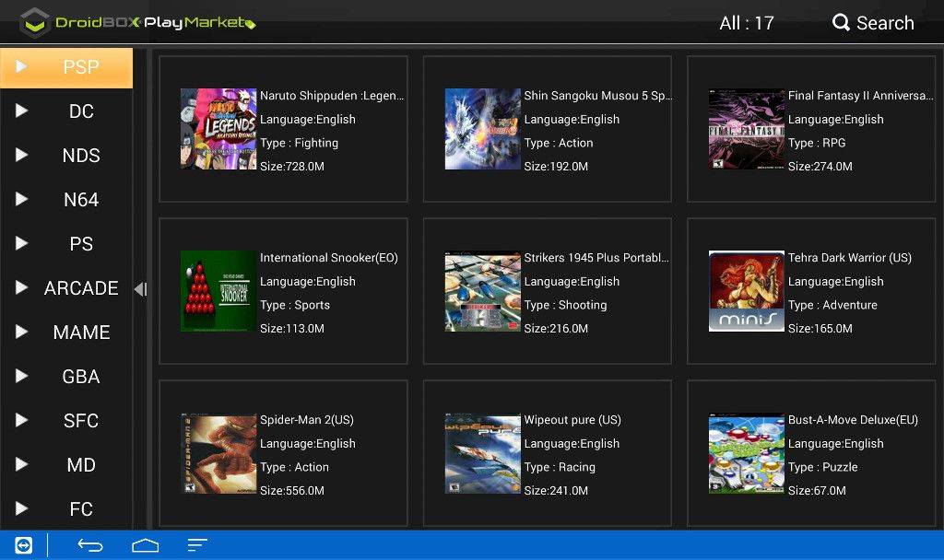Open Naruto Shippuden Legends cover thumbnail
This screenshot has height=560, width=944.
218,129
